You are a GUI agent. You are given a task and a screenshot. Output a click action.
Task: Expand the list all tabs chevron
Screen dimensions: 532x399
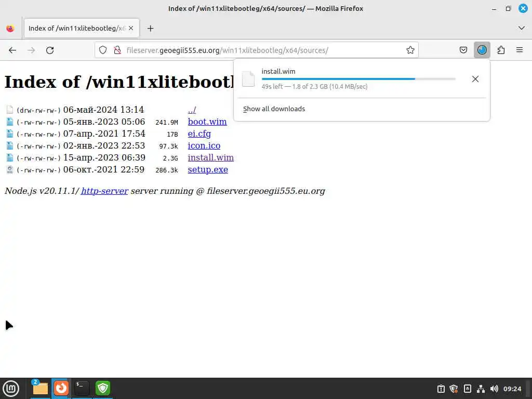pyautogui.click(x=522, y=28)
